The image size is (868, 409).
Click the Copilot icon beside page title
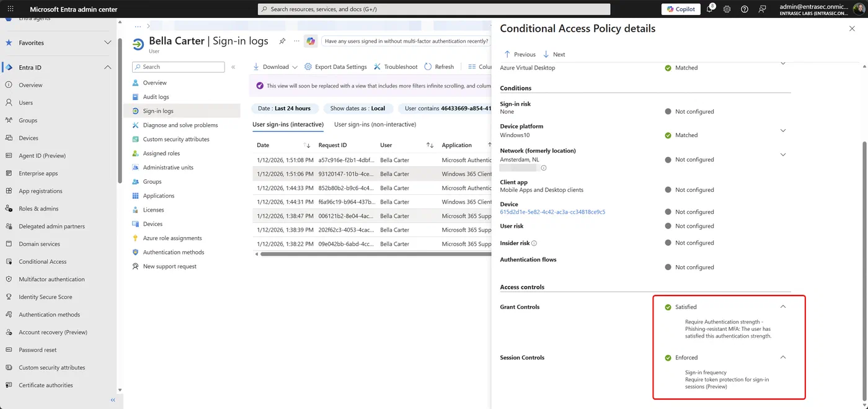(x=311, y=41)
